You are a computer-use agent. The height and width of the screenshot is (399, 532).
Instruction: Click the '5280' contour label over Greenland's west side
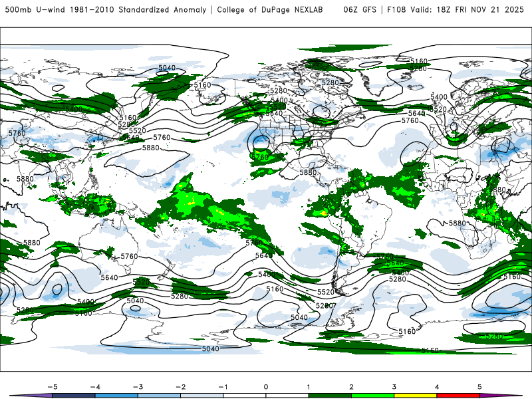click(x=330, y=82)
